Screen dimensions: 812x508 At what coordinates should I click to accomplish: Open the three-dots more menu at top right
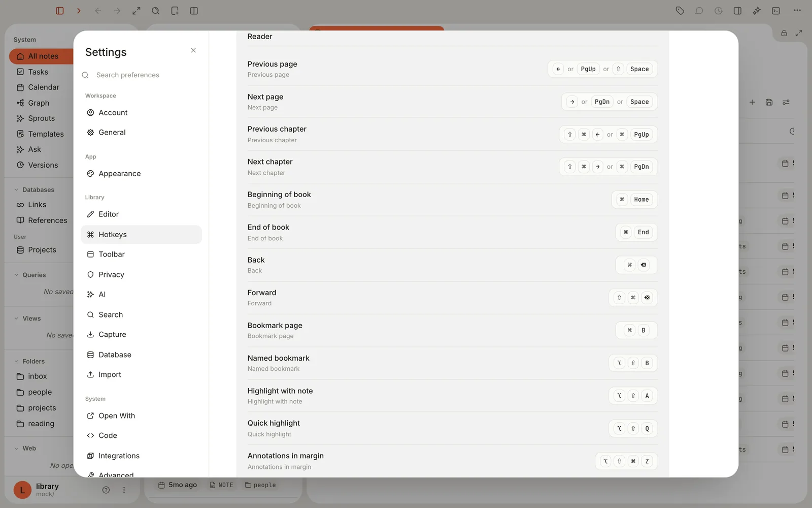(797, 11)
